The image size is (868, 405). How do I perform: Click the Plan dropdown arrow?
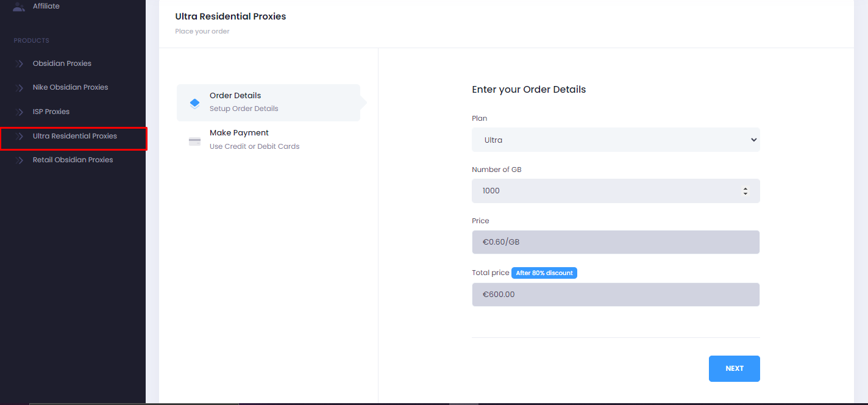click(753, 140)
